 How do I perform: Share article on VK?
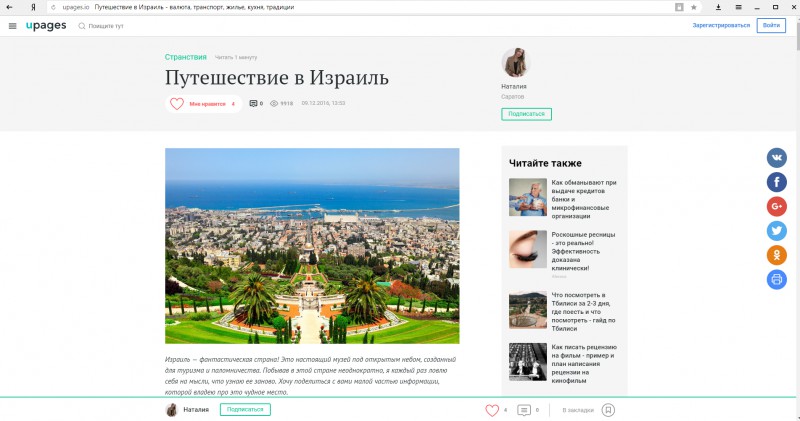coord(777,158)
